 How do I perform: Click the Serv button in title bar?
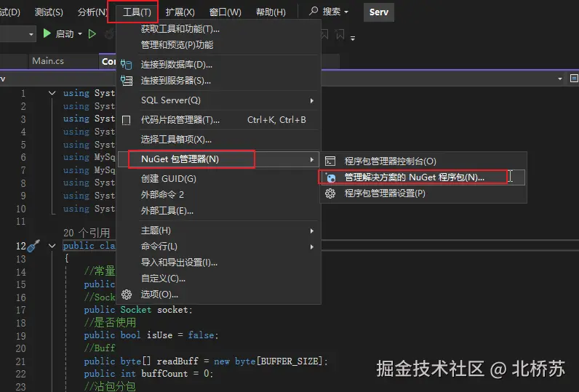click(x=379, y=12)
